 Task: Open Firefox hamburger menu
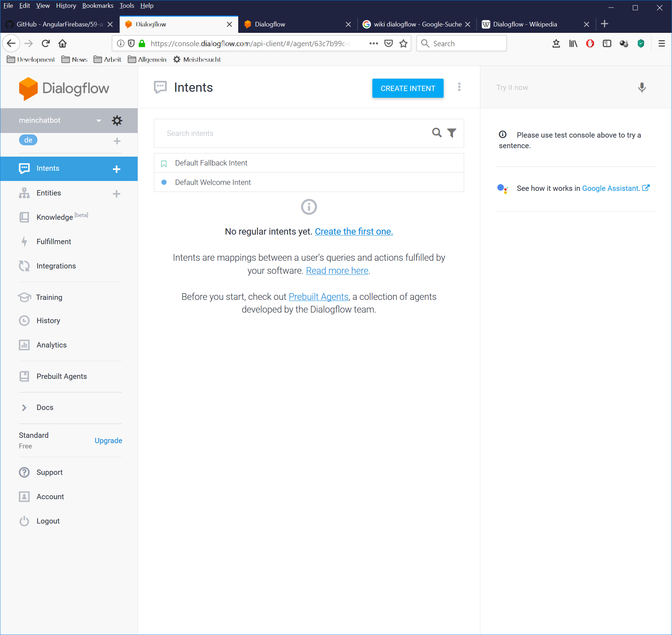[x=662, y=43]
